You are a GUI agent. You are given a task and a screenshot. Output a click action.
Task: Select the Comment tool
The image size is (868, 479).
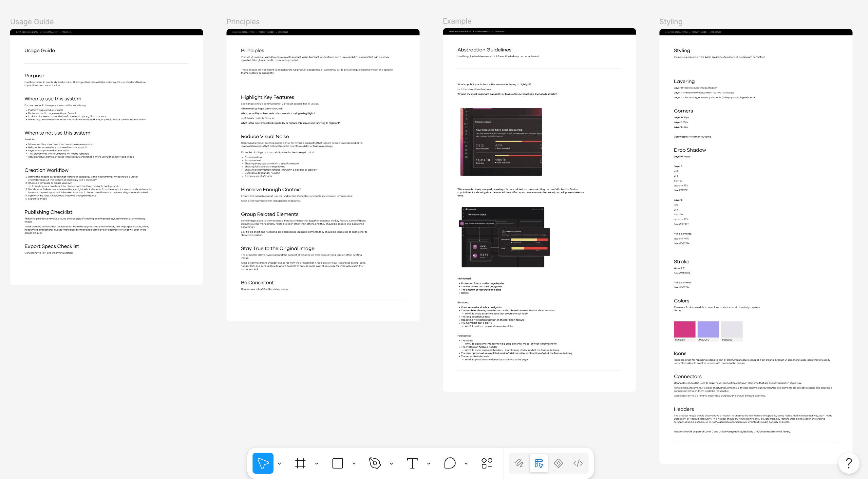449,463
